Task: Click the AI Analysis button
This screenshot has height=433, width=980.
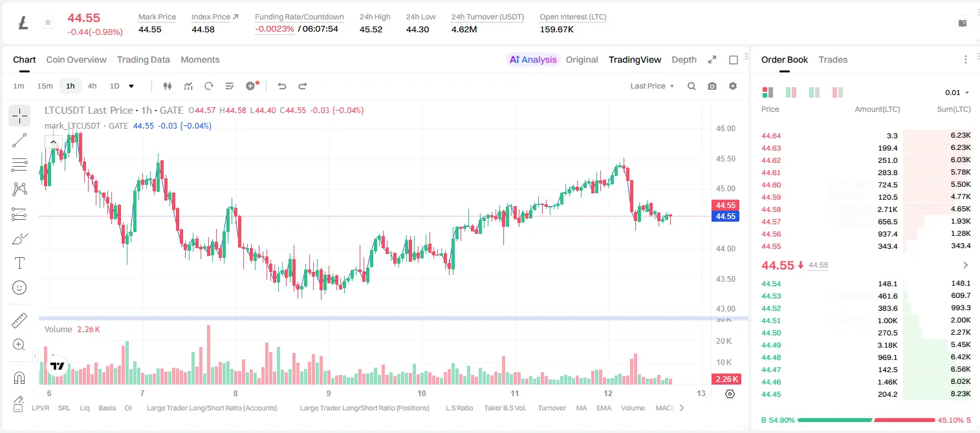Action: click(x=532, y=59)
